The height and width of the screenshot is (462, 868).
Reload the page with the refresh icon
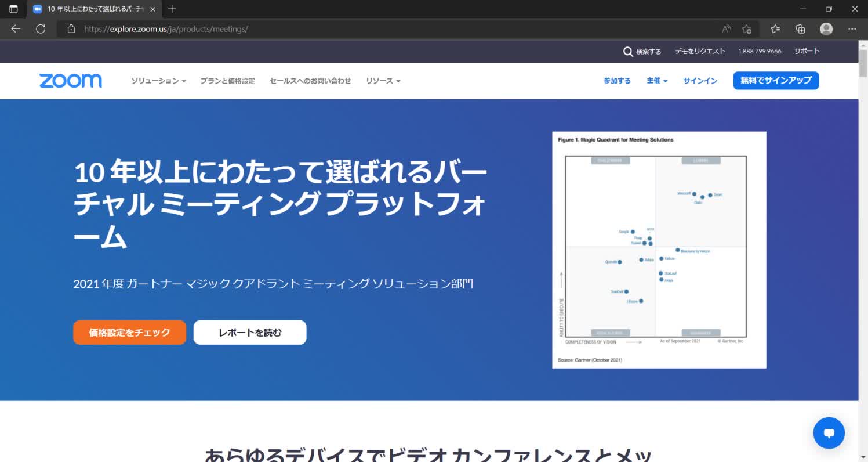click(x=41, y=28)
